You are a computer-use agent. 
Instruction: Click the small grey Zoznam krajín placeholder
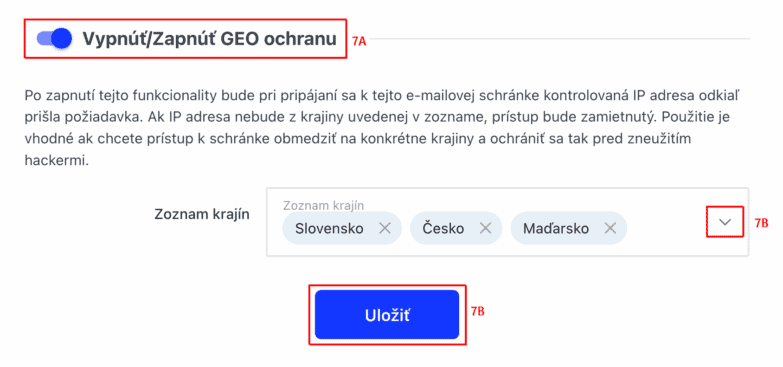tap(323, 205)
